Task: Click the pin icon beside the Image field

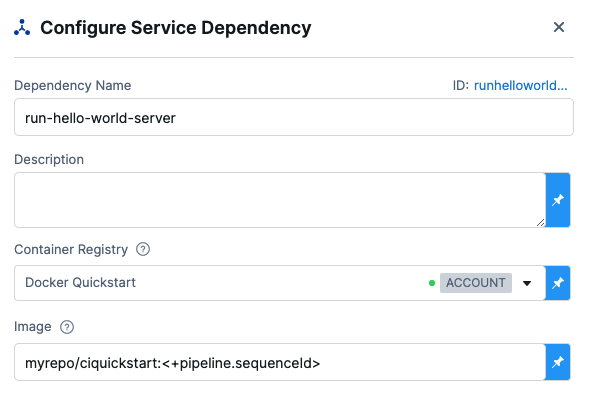Action: pos(558,362)
